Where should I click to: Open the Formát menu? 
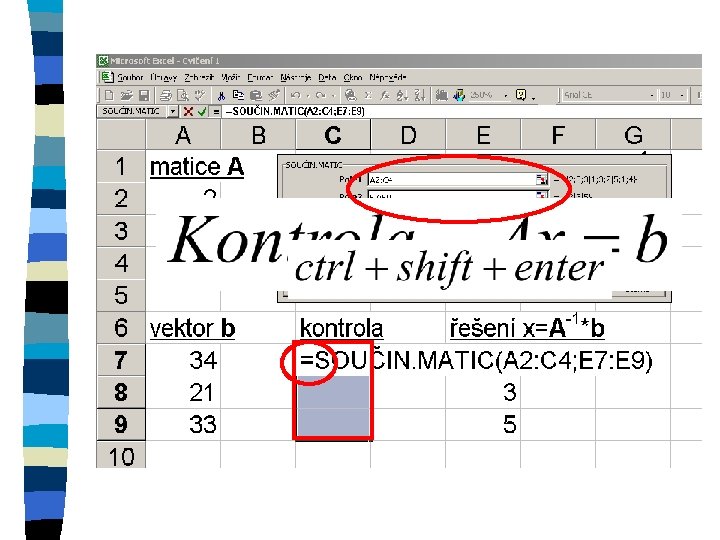click(x=260, y=78)
